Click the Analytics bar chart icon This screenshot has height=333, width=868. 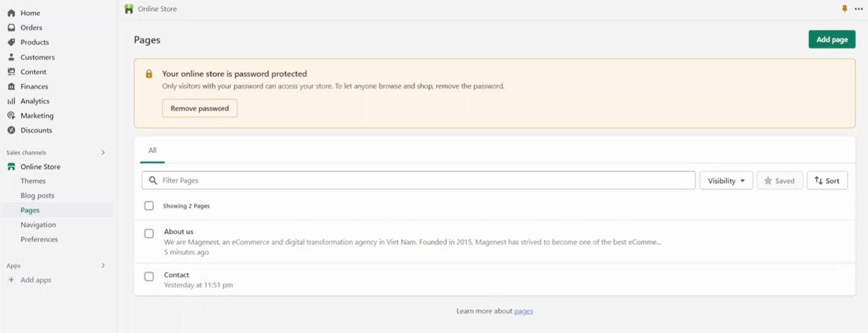11,101
